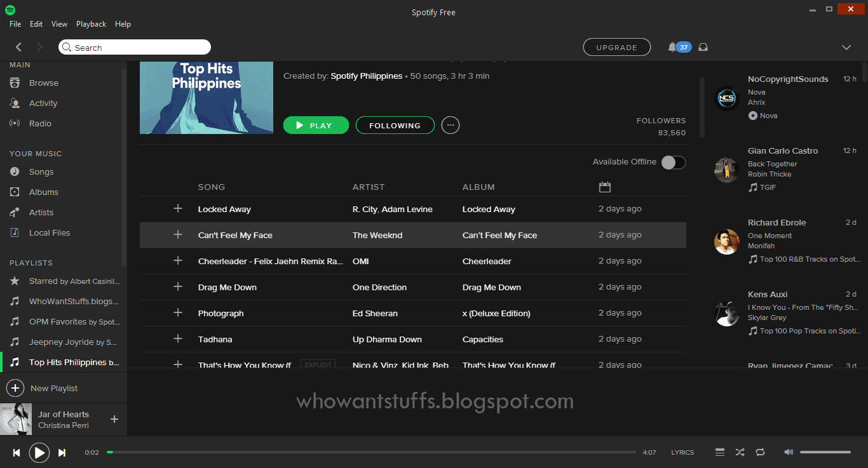Click the FOLLOWING button
Image resolution: width=868 pixels, height=468 pixels.
[395, 125]
